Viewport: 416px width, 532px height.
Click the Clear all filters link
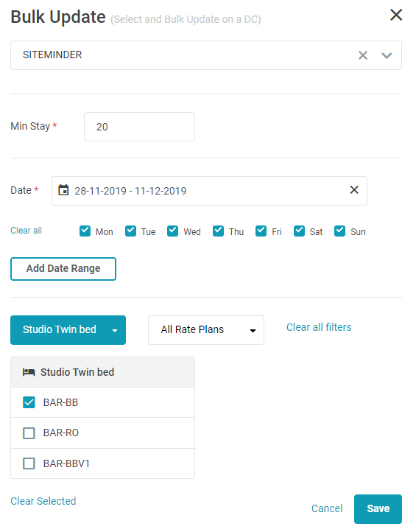click(319, 327)
